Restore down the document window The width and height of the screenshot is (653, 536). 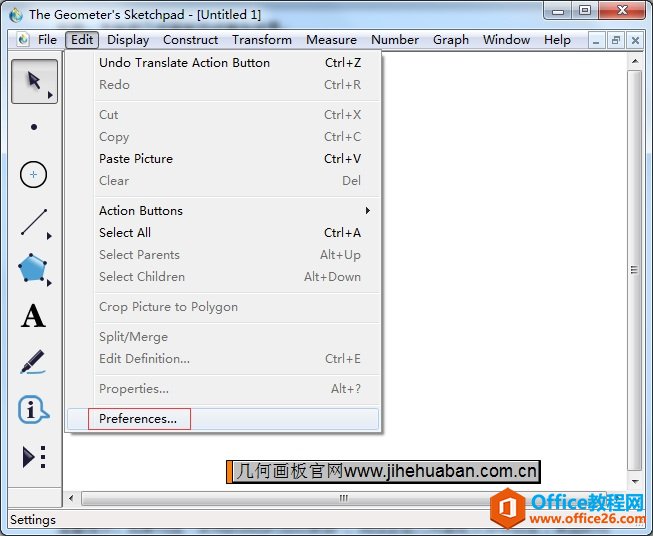click(615, 40)
